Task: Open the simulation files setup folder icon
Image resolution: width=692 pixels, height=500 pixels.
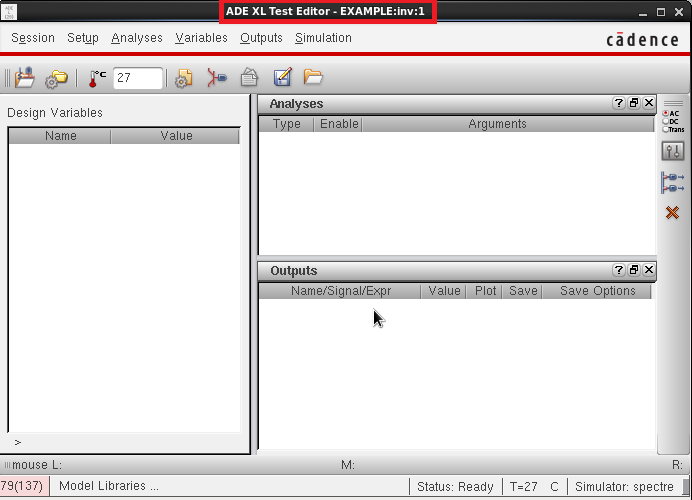Action: [x=56, y=79]
